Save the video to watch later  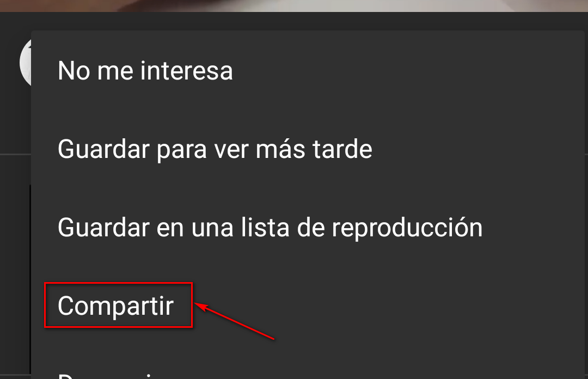308,149
